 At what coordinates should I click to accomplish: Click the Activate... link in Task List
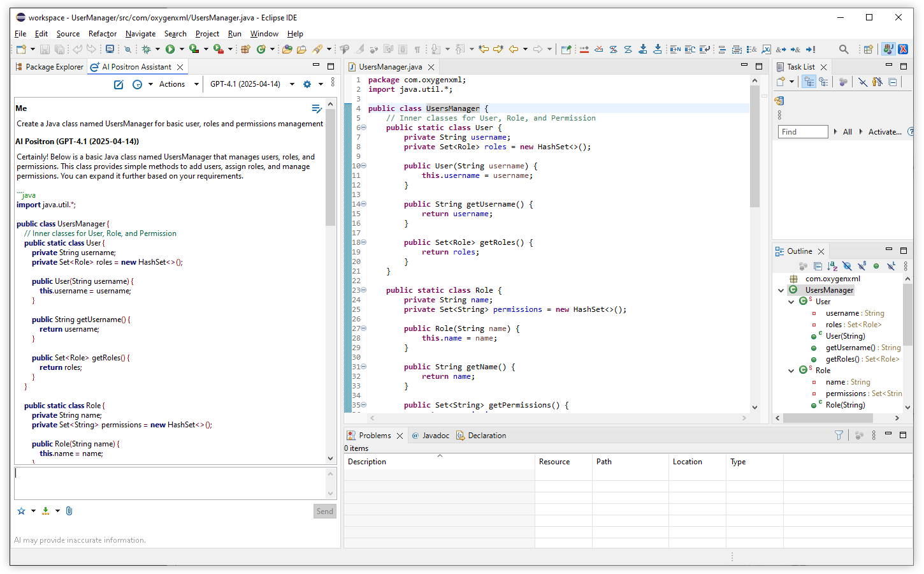885,132
